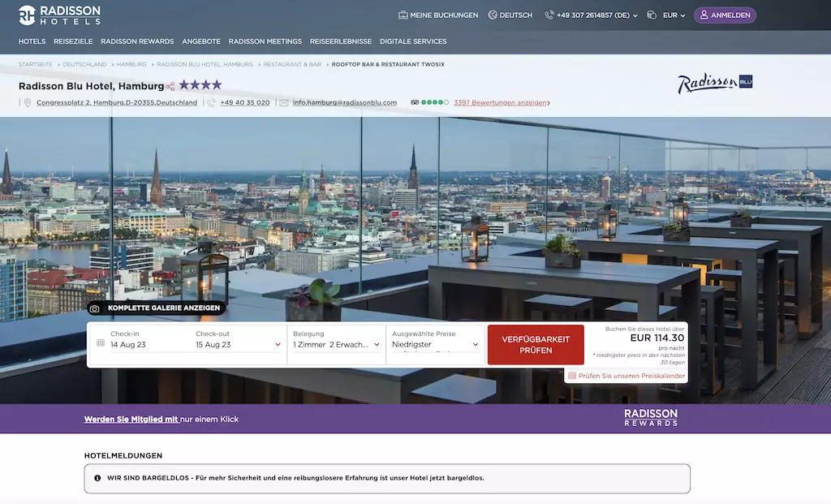Image resolution: width=831 pixels, height=504 pixels.
Task: Click the Anmelden button
Action: [x=725, y=15]
